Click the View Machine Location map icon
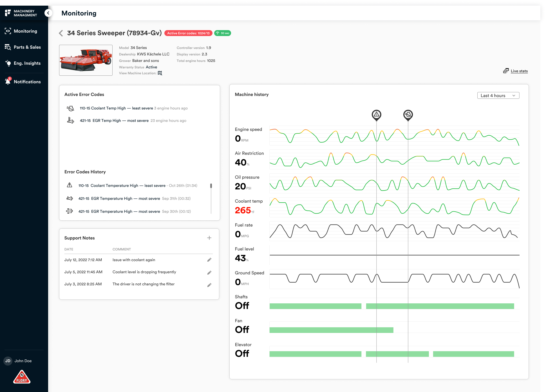This screenshot has width=546, height=392. (160, 73)
